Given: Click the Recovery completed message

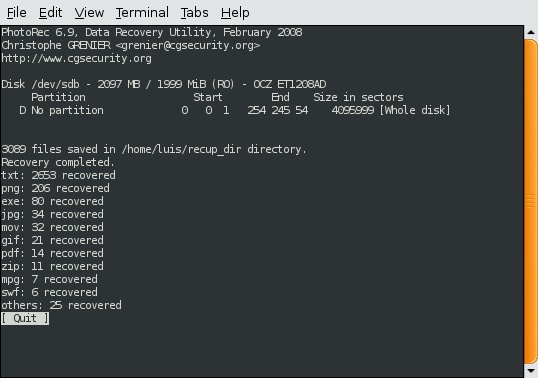Looking at the screenshot, I should [58, 162].
